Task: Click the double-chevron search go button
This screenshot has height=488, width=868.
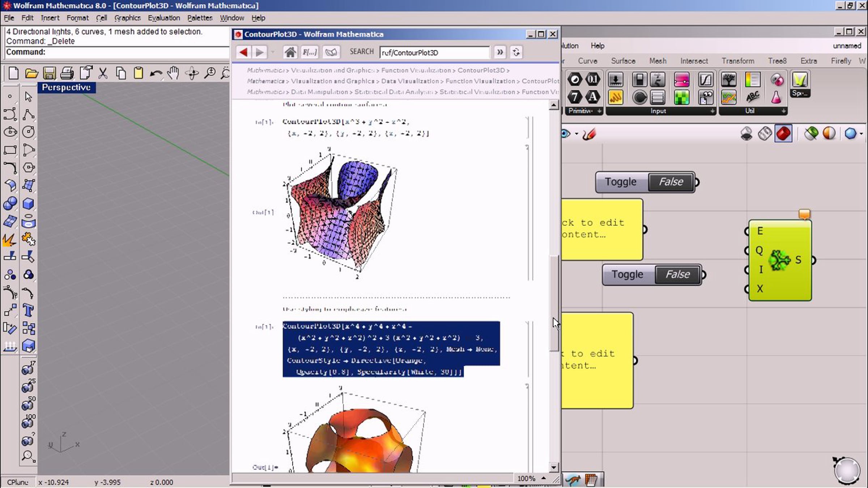Action: click(x=500, y=52)
